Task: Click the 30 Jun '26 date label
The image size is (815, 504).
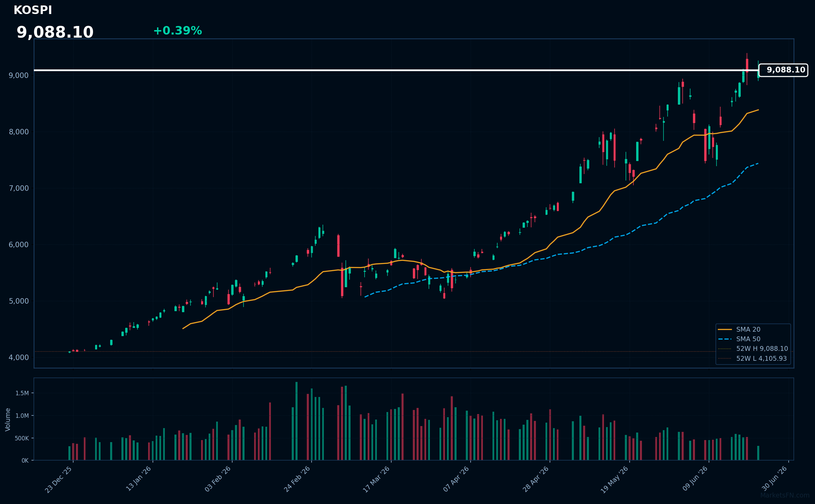Action: [x=774, y=479]
